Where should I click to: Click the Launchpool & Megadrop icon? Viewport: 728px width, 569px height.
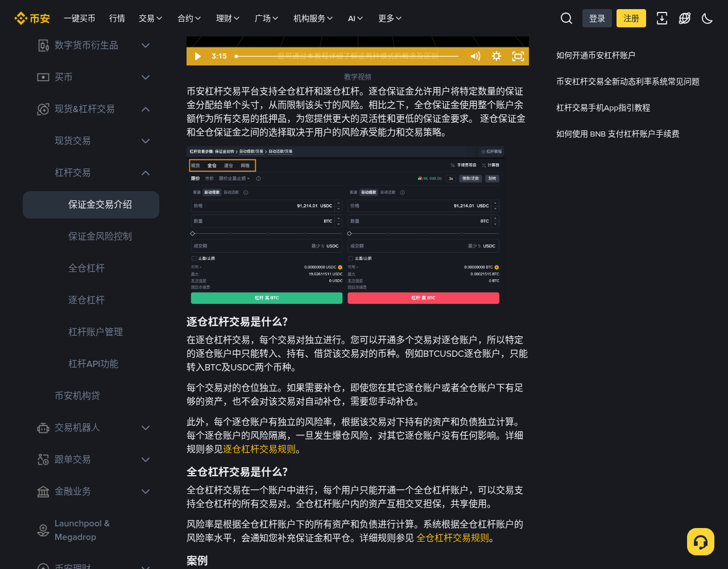tap(43, 530)
